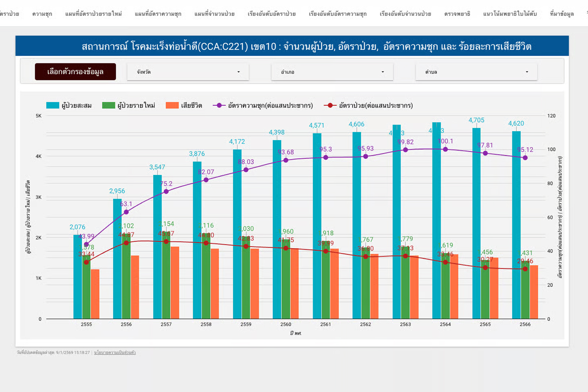The width and height of the screenshot is (588, 392).
Task: Click the red อัตราป่วย legend marker
Action: coord(330,105)
